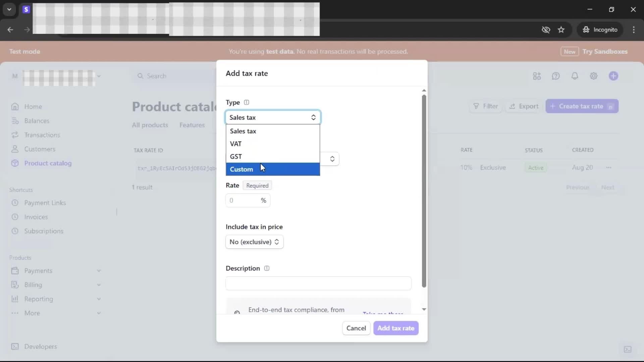Image resolution: width=644 pixels, height=362 pixels.
Task: Open the help question mark icon
Action: [x=556, y=76]
